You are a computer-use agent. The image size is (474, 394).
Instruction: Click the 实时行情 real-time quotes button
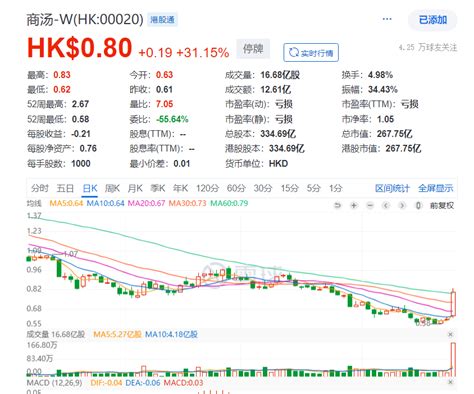coord(311,53)
